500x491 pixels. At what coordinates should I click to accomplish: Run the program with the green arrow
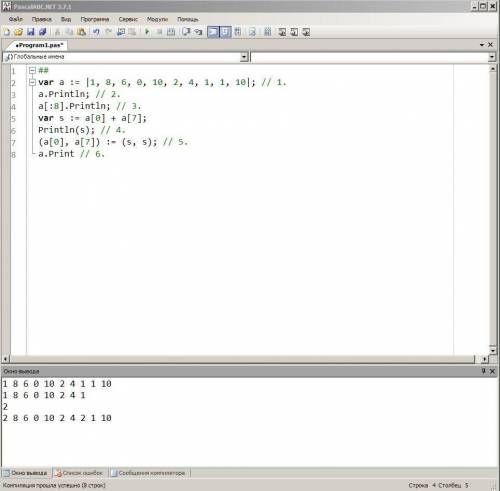[147, 32]
